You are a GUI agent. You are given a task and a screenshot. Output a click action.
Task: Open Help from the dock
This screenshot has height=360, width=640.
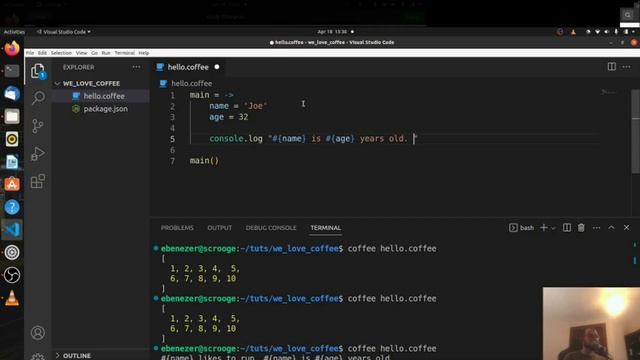pos(12,207)
